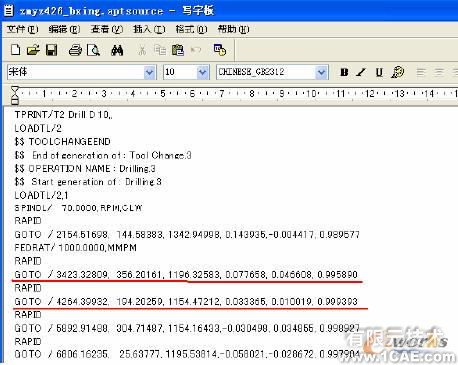Click the underlined GOTO / 4264.39932 line

(x=186, y=302)
